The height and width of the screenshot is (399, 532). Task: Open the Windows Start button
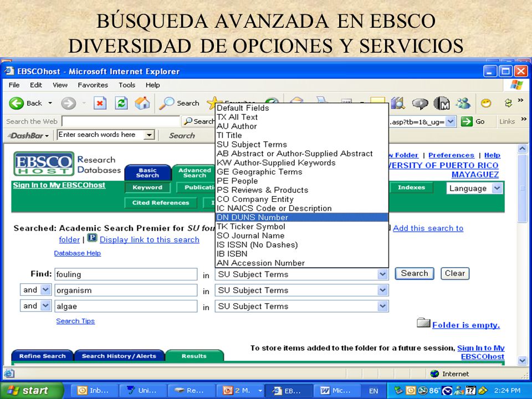tap(32, 391)
